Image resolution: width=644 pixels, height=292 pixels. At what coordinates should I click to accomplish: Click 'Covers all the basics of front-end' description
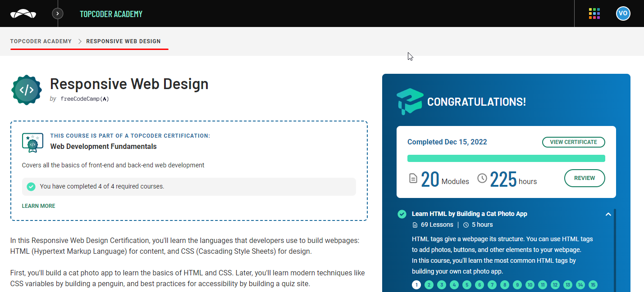(x=113, y=165)
